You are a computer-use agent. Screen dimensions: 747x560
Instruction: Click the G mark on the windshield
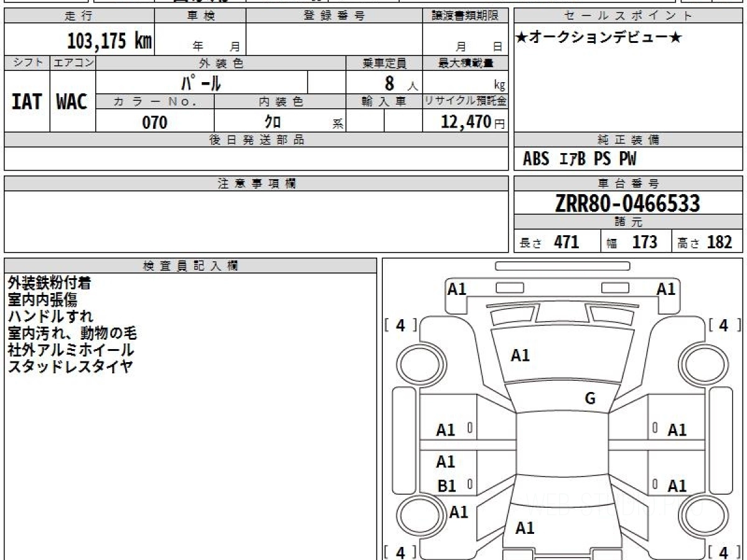point(590,399)
